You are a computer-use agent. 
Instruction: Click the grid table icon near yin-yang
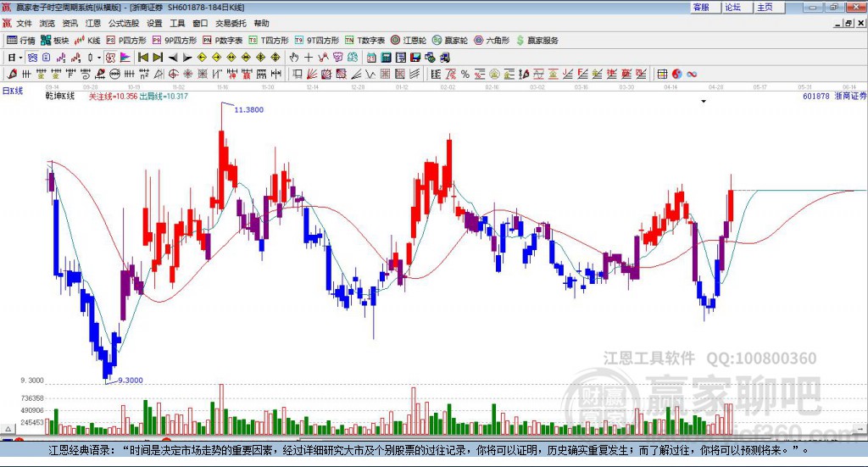(662, 74)
